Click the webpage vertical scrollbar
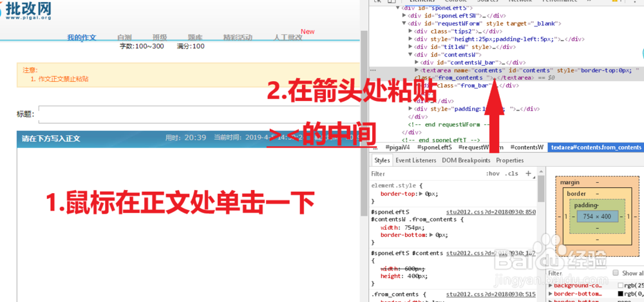This screenshot has width=644, height=302. click(363, 123)
